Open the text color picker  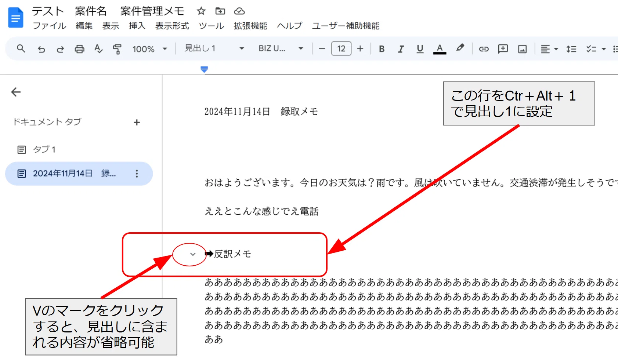tap(440, 49)
